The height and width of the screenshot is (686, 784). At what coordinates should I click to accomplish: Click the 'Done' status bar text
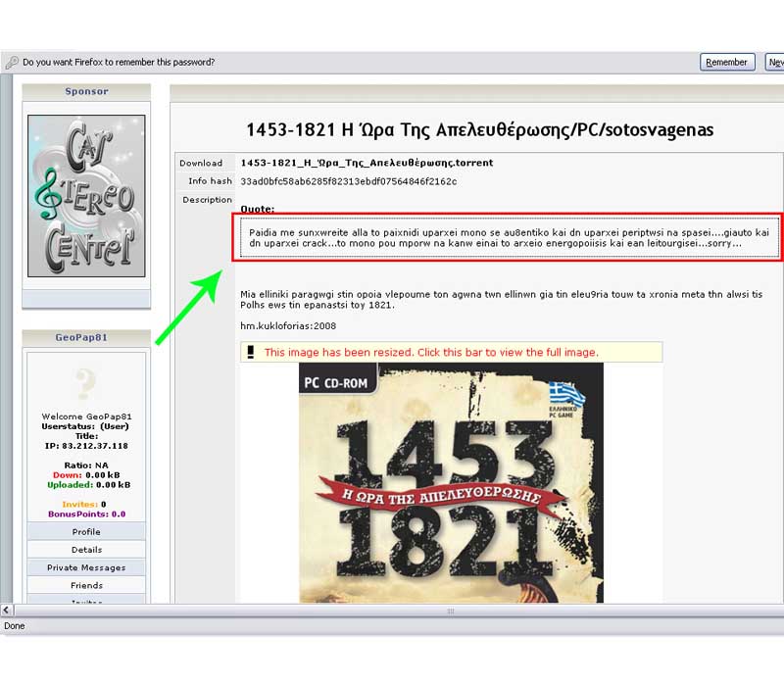tap(15, 626)
